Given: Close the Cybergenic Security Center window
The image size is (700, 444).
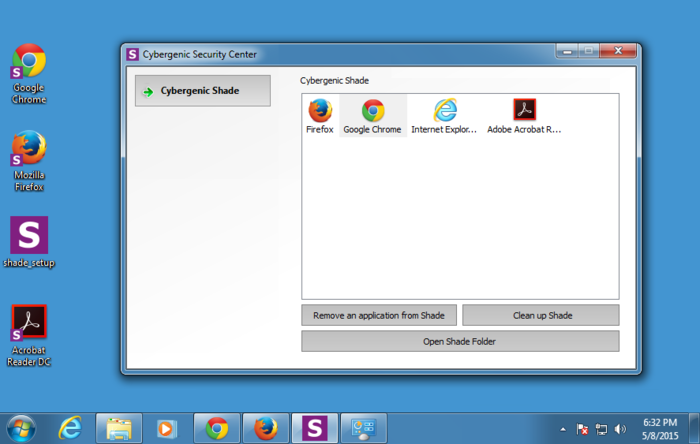Looking at the screenshot, I should coord(618,50).
